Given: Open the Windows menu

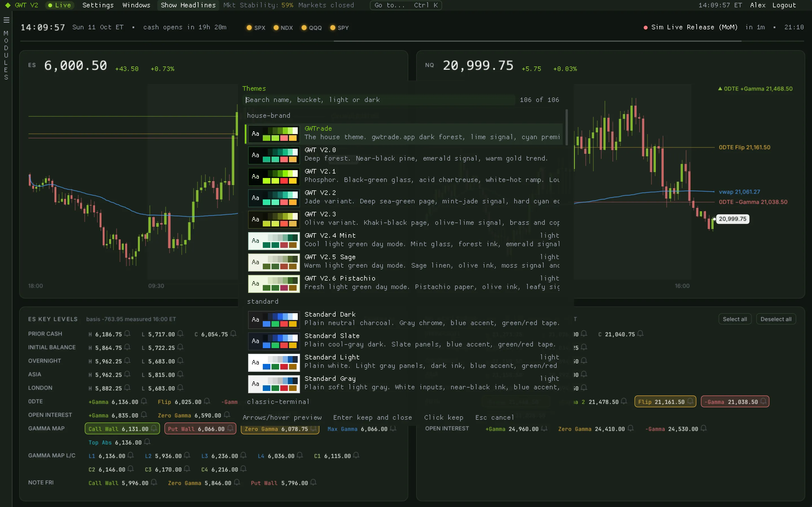Looking at the screenshot, I should [x=136, y=5].
